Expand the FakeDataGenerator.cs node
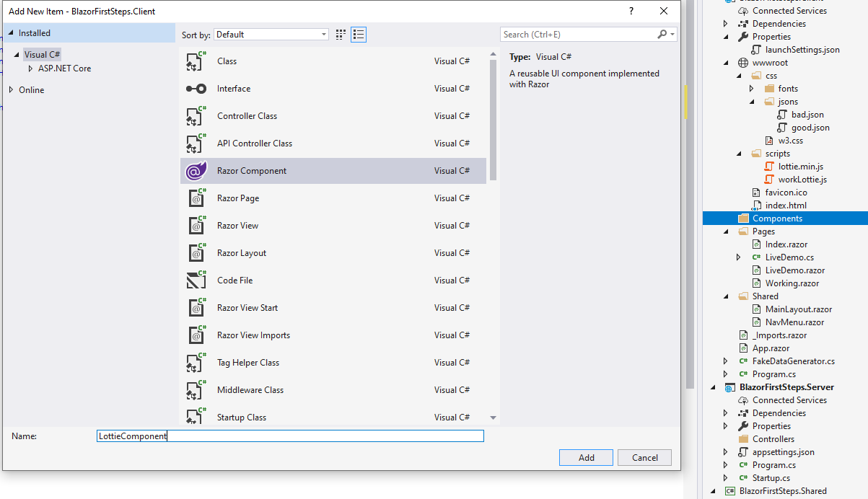 click(725, 361)
